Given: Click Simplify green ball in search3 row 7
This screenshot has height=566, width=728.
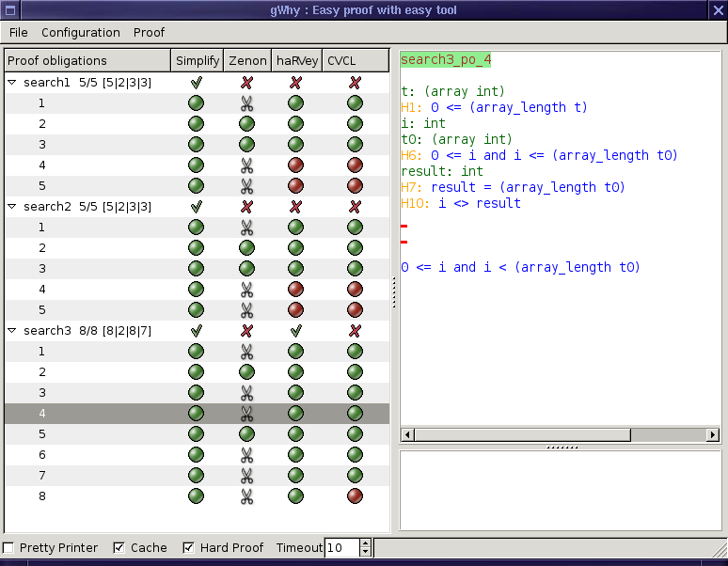Looking at the screenshot, I should pyautogui.click(x=197, y=475).
